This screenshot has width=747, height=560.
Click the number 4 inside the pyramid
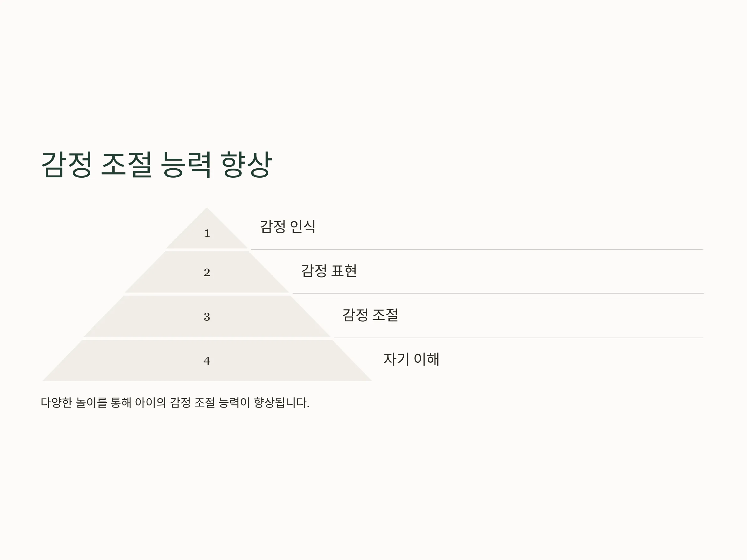(x=207, y=361)
